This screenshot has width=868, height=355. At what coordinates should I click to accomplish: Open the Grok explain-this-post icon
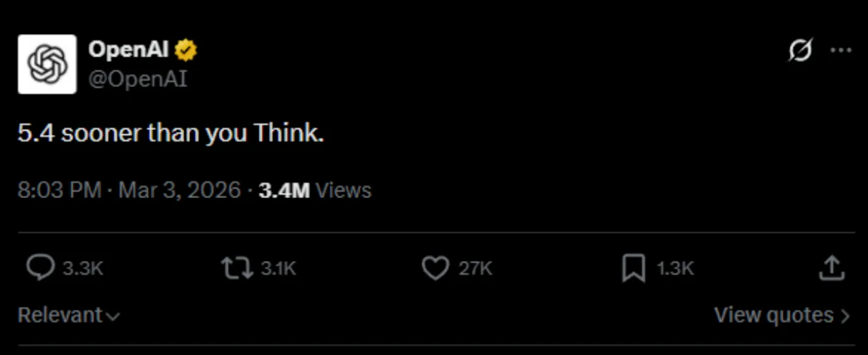click(801, 50)
